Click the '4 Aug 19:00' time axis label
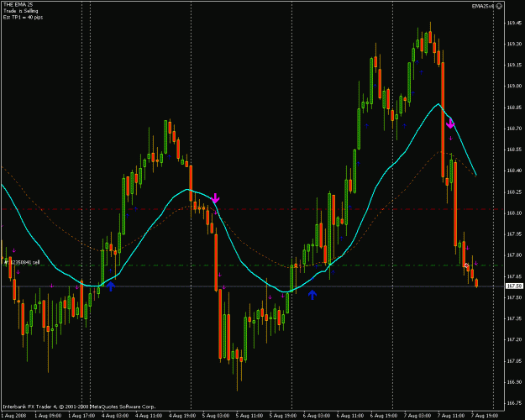The image size is (525, 420). coord(182,416)
